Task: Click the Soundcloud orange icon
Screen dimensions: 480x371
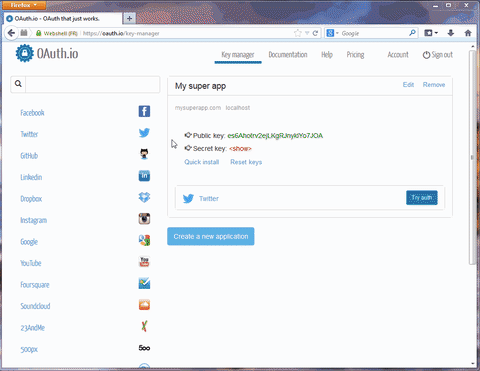Action: pyautogui.click(x=144, y=305)
